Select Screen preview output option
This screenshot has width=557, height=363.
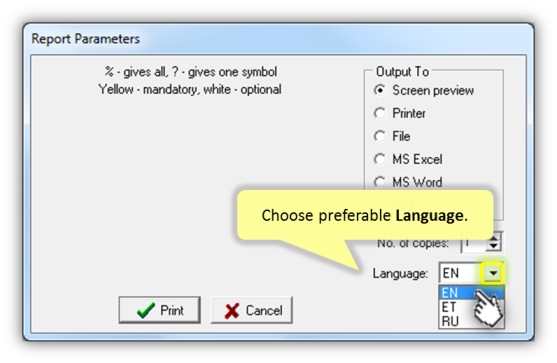[379, 90]
